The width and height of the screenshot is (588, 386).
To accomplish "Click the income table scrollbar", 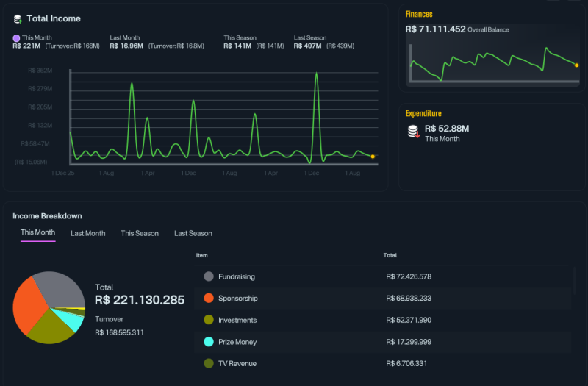I will (x=574, y=281).
